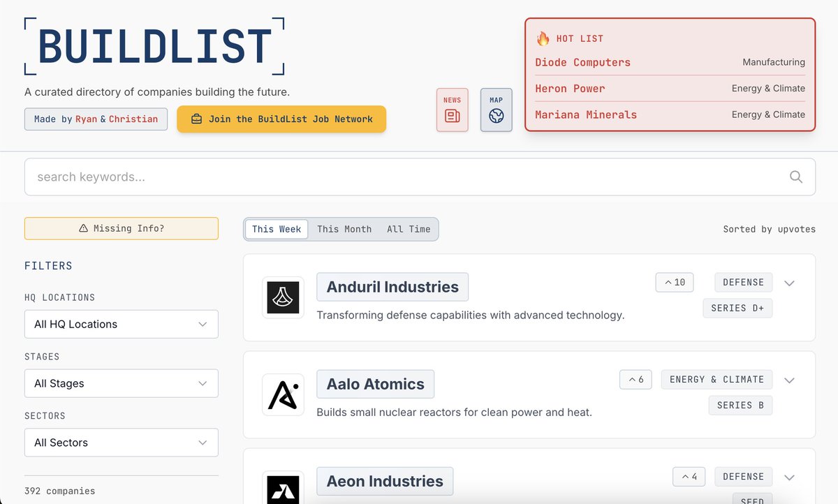The image size is (838, 504).
Task: Expand the Aeon Industries card chevron
Action: 790,477
